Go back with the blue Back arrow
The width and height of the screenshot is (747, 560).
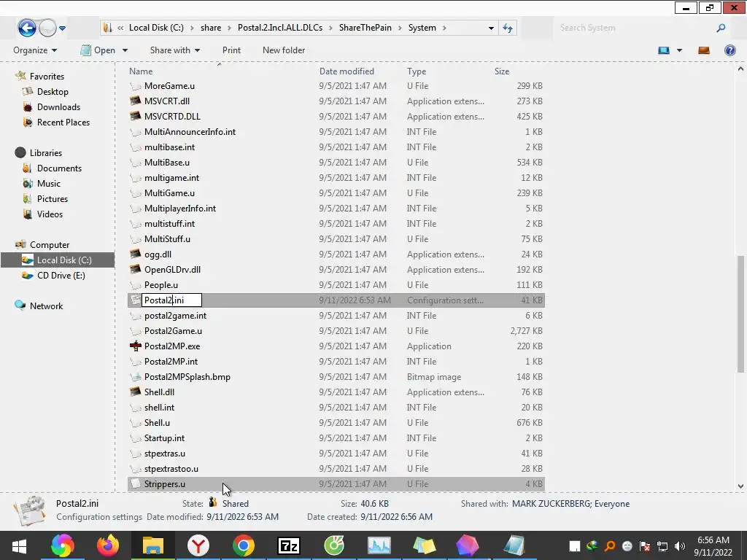pos(27,28)
